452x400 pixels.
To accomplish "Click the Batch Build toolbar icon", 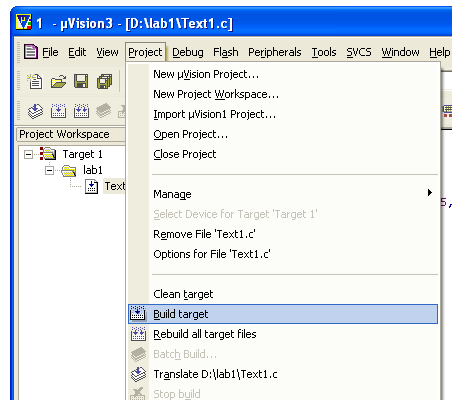I will (x=104, y=111).
